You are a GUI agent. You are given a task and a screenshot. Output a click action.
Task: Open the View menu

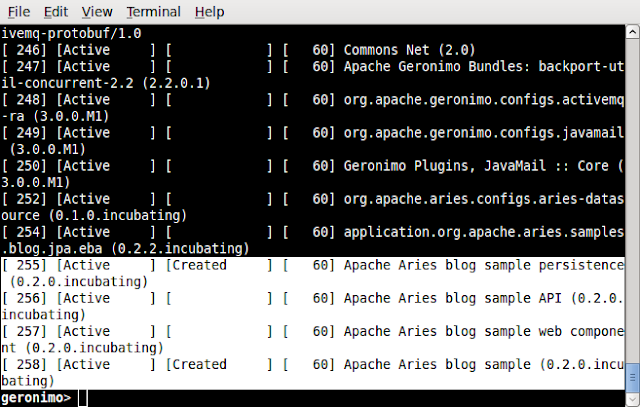tap(97, 12)
